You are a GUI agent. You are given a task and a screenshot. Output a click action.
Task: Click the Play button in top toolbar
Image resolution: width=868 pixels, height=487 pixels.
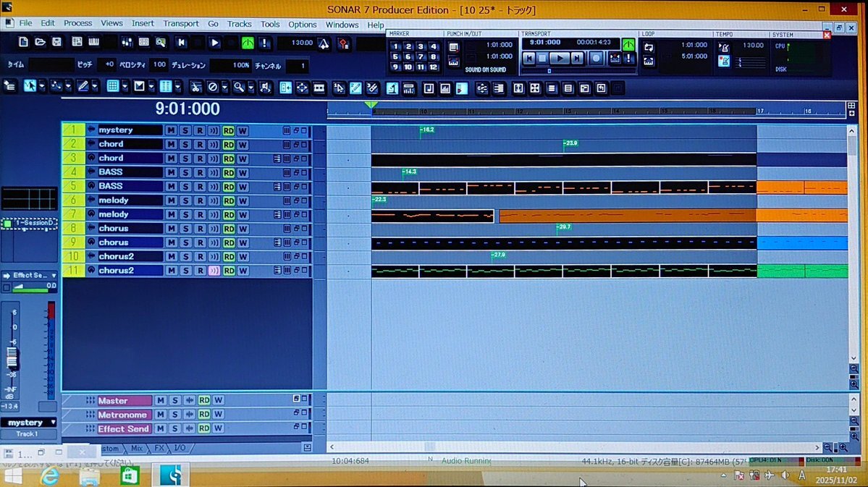(215, 43)
